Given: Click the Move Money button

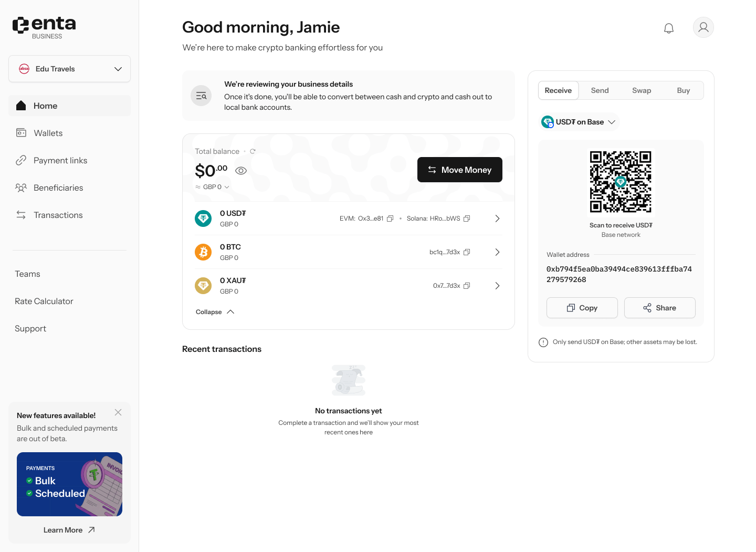Looking at the screenshot, I should (x=460, y=170).
